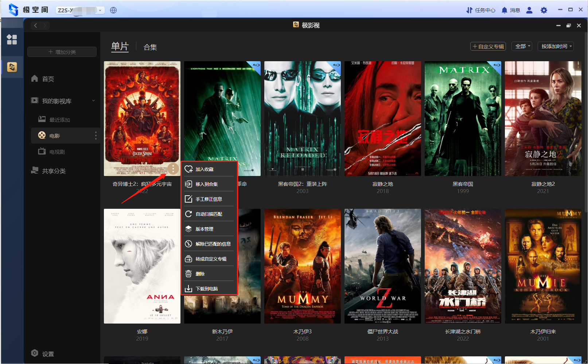Screen dimensions: 588x364
Task: Click the globe network icon
Action: [113, 10]
